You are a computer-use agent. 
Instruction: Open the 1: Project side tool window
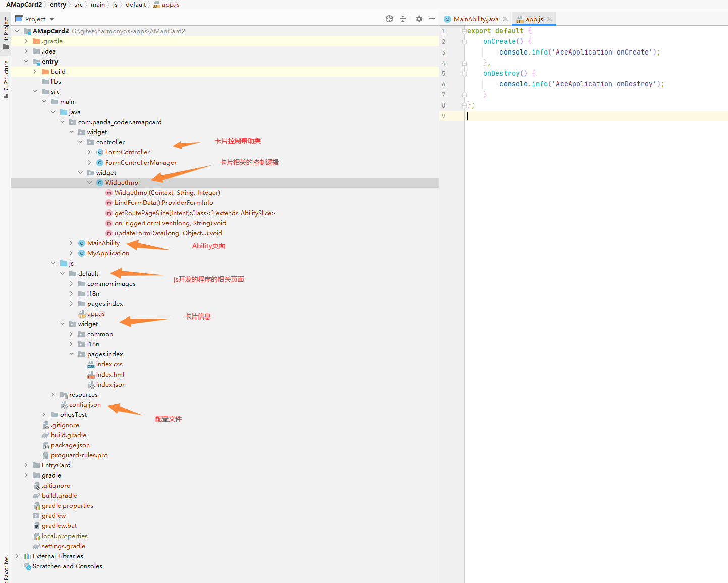point(6,33)
